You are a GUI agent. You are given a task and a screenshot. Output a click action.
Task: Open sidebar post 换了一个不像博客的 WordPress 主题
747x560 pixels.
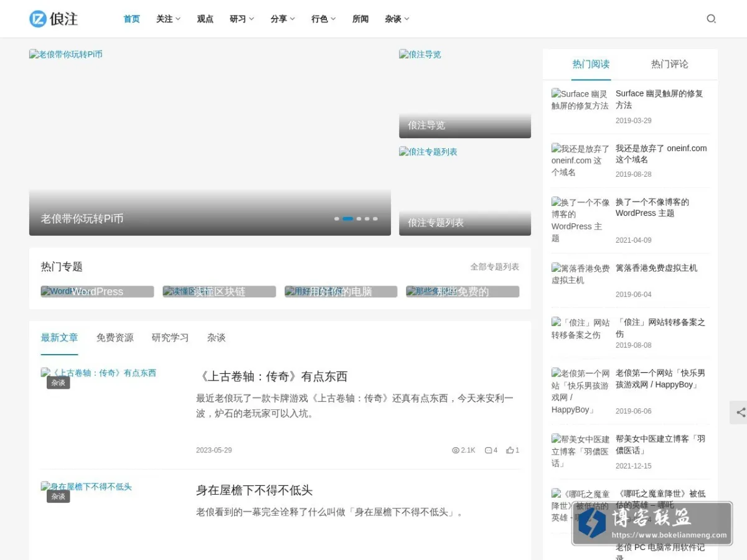tap(652, 207)
